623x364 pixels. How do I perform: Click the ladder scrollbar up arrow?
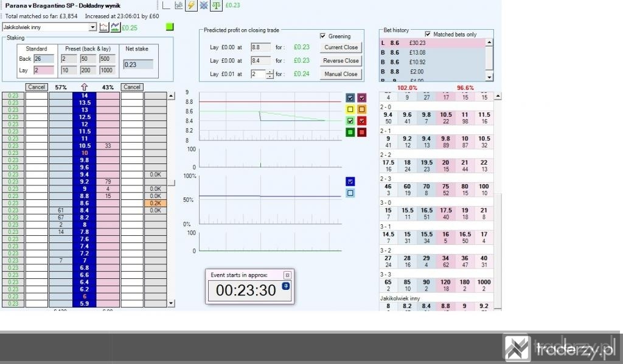click(171, 95)
